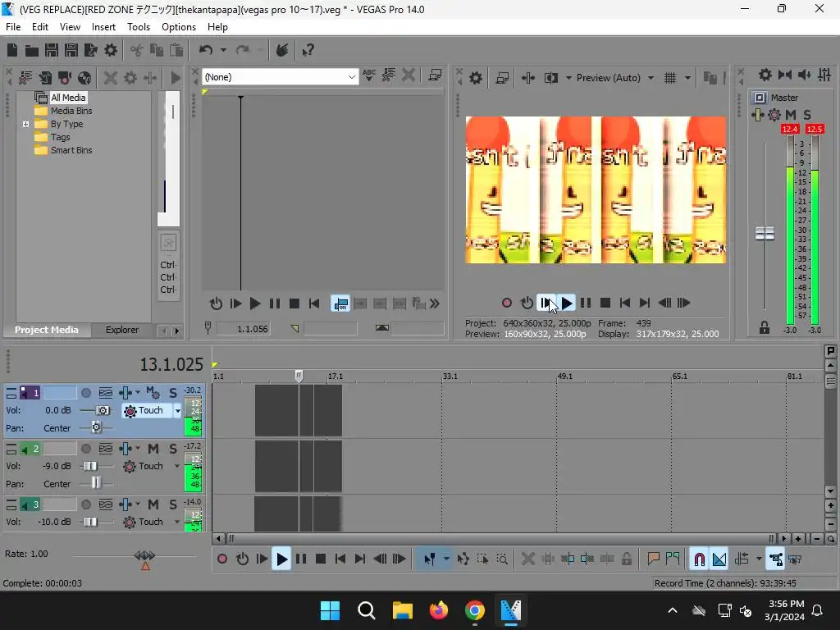Toggle split screen view in preview

pos(550,78)
